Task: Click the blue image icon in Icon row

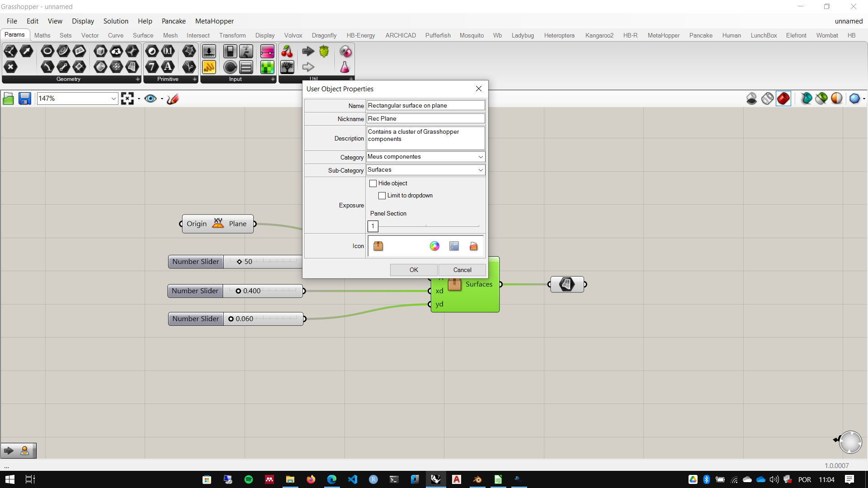Action: [454, 246]
